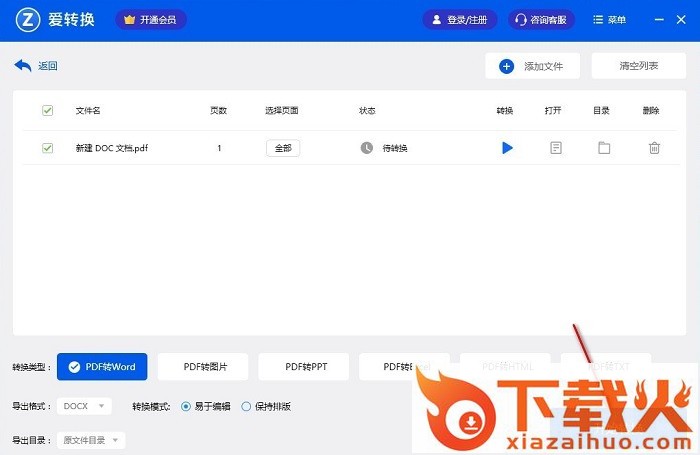Image resolution: width=700 pixels, height=455 pixels.
Task: Open the output folder icon
Action: coord(604,148)
